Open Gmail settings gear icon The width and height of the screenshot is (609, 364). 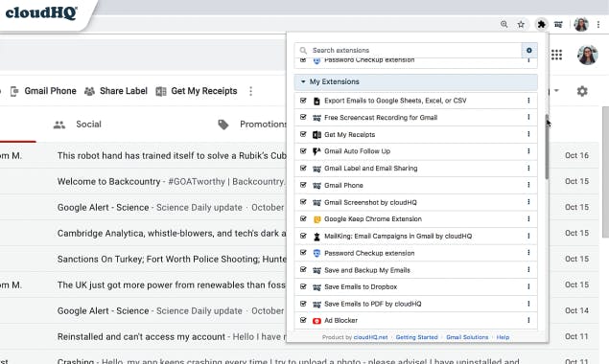582,91
